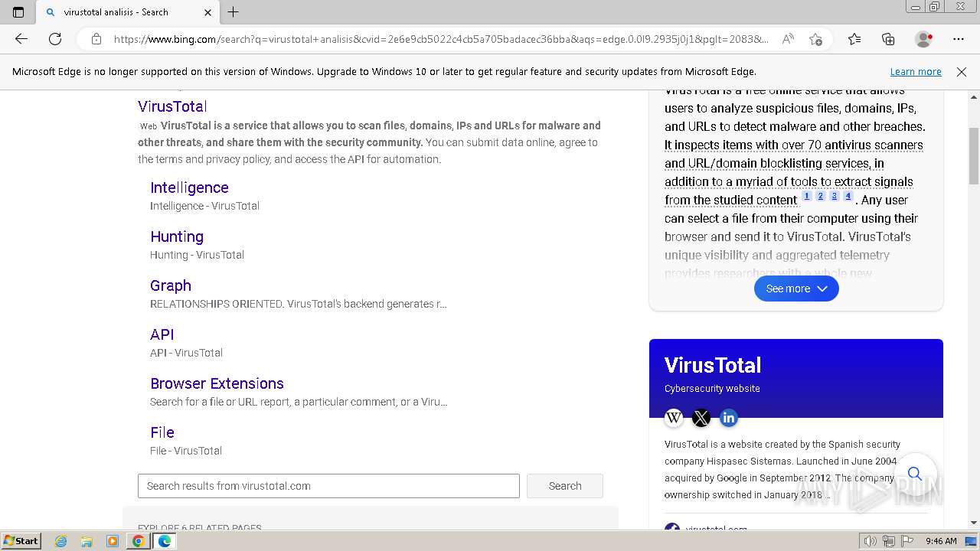The width and height of the screenshot is (980, 551).
Task: Open the API sublink
Action: 162,334
